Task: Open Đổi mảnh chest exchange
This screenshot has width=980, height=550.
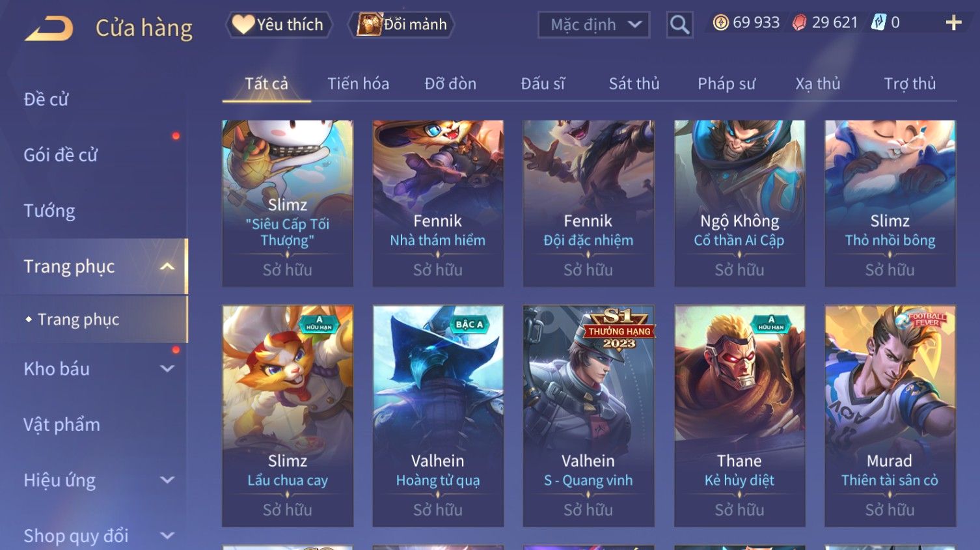Action: click(x=401, y=25)
